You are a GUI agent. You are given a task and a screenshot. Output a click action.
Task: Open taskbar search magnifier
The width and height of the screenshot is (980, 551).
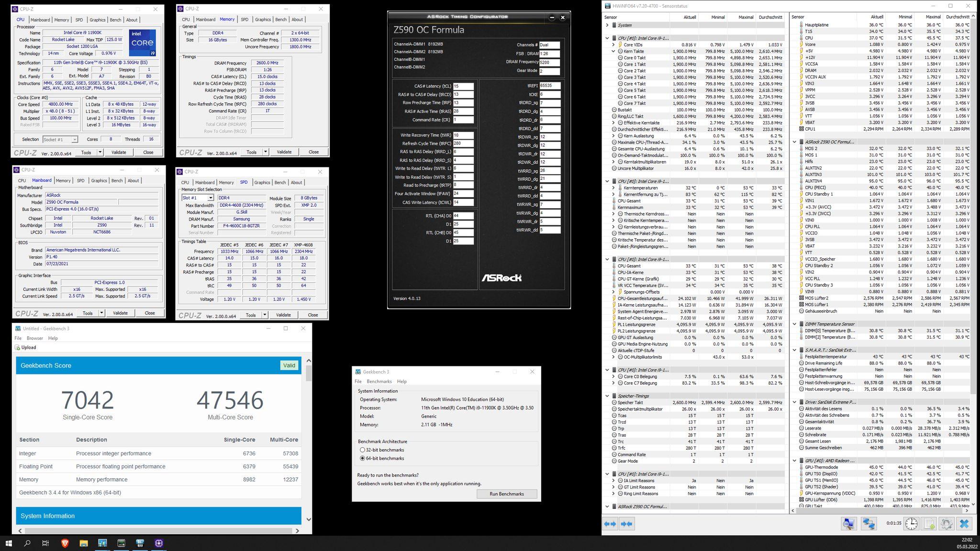[27, 543]
